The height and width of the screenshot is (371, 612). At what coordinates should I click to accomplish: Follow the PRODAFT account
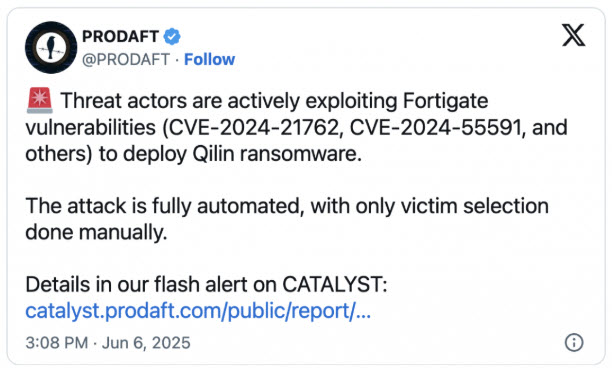click(209, 60)
